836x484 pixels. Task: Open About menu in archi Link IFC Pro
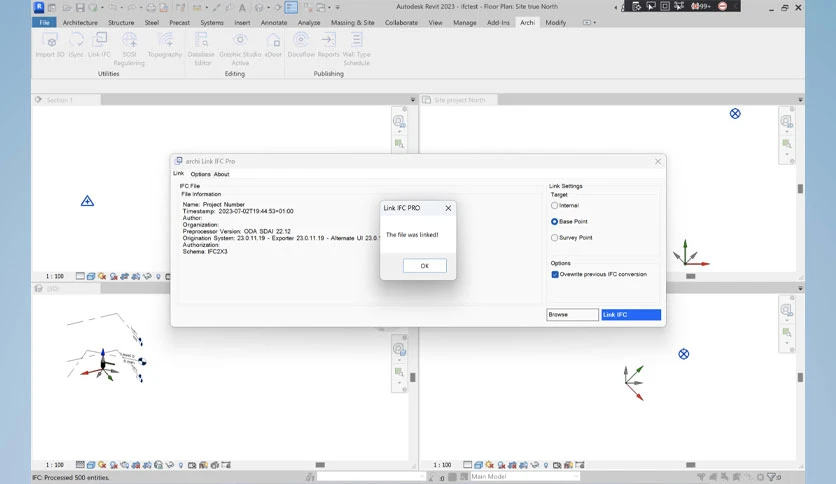coord(221,174)
